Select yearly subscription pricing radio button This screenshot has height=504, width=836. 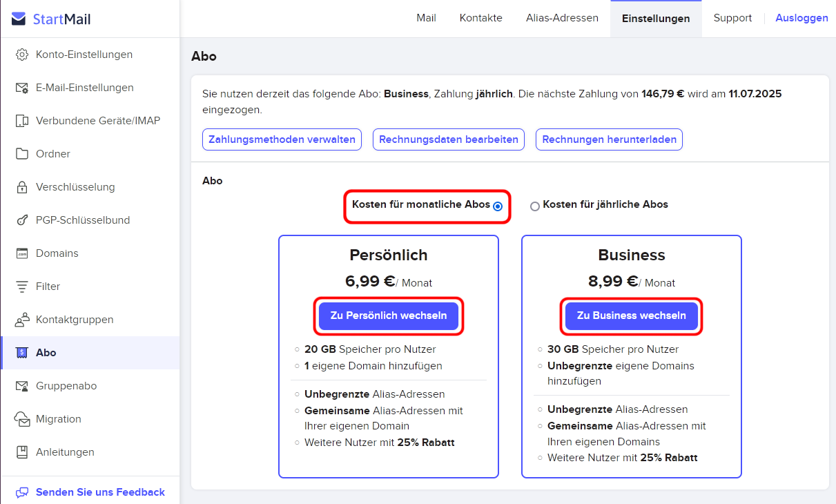535,206
